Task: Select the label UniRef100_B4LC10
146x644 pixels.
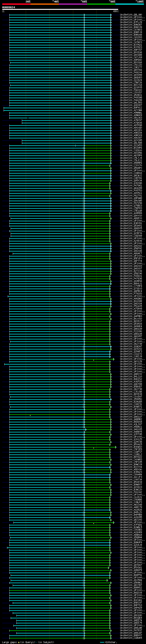Action: [131, 376]
